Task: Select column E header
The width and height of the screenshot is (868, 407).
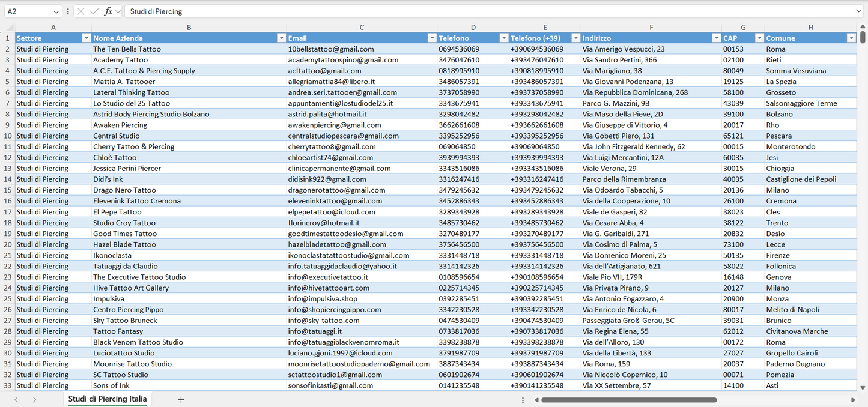Action: [545, 28]
